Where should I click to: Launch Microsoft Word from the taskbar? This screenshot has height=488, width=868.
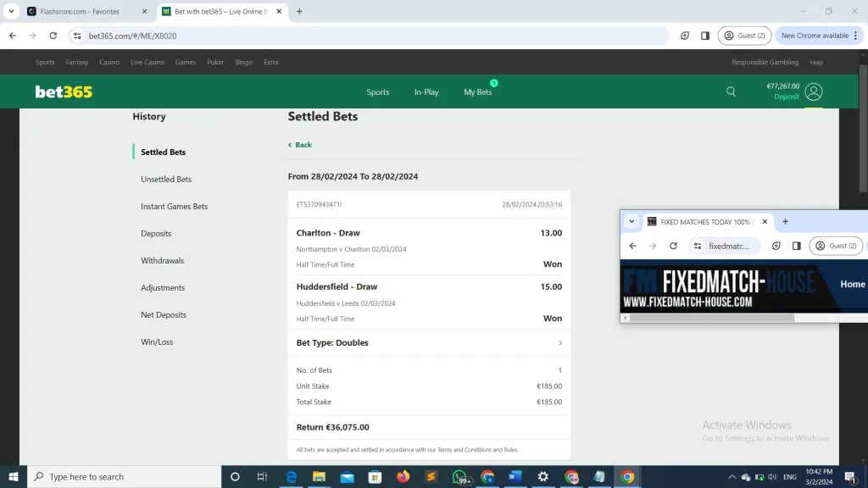tap(515, 477)
